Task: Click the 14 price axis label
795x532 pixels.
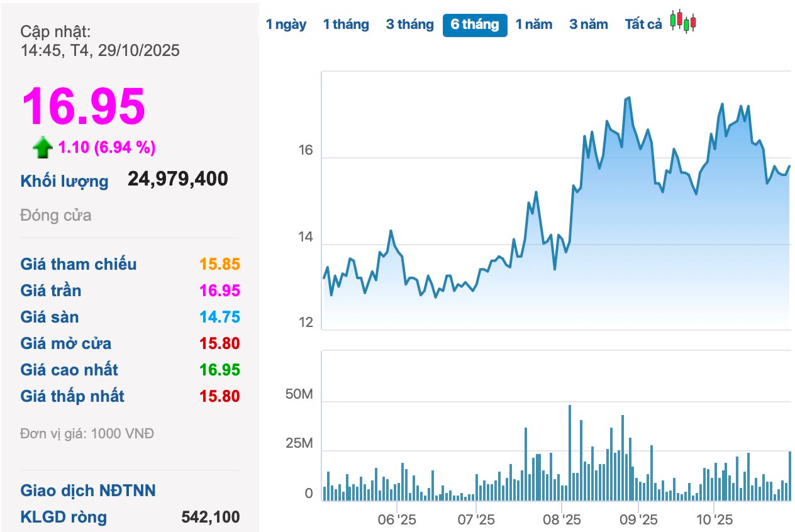Action: pyautogui.click(x=306, y=237)
